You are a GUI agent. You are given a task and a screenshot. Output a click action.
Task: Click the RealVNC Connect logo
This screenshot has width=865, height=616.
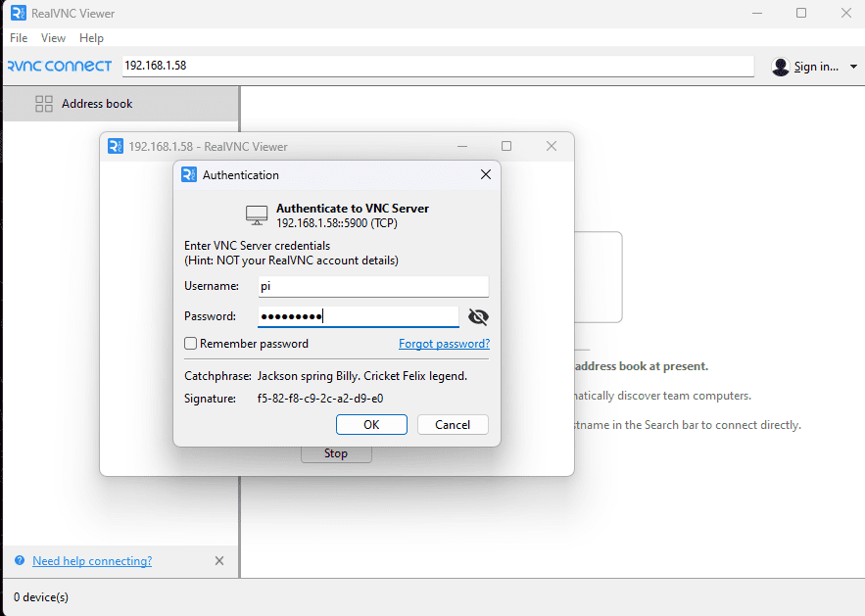coord(59,66)
